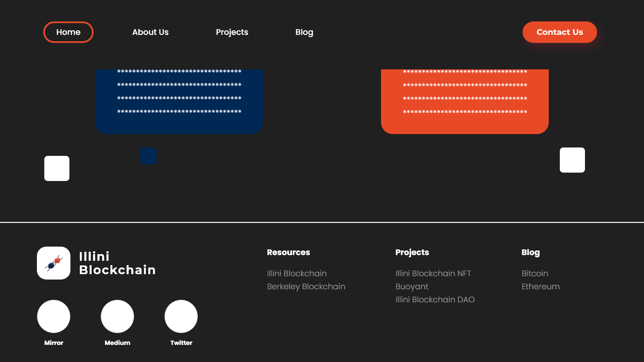Open the Blog page from the navbar
Image resolution: width=644 pixels, height=362 pixels.
pyautogui.click(x=304, y=32)
